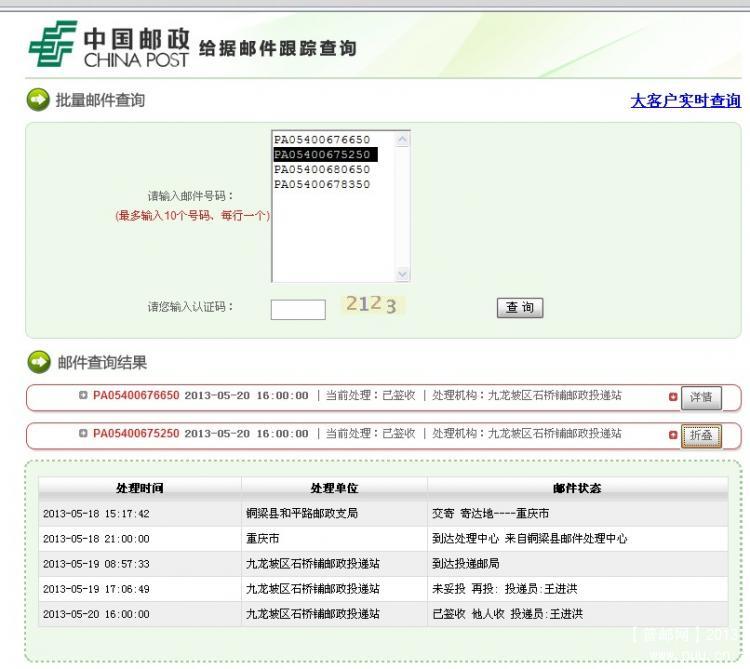Click scroll down arrow in tracking number box
This screenshot has width=750, height=669.
402,274
